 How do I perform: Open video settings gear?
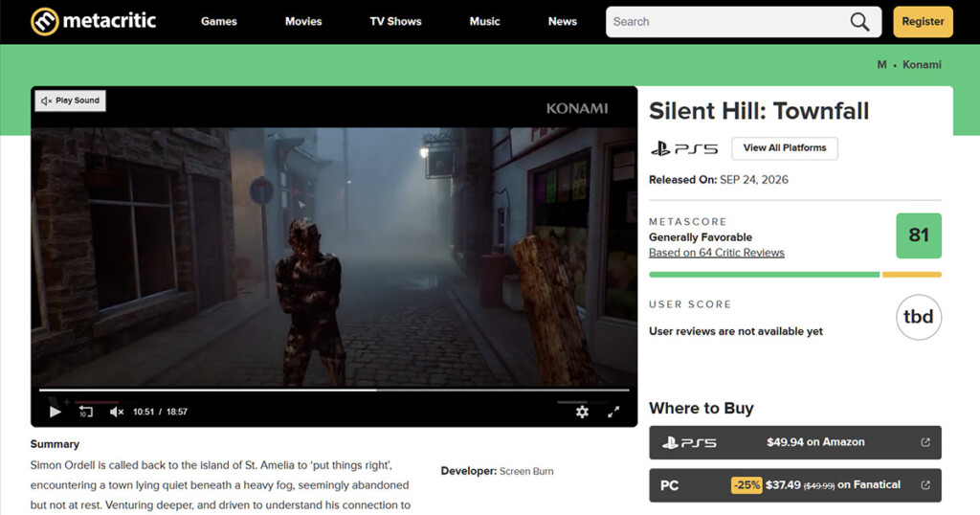582,412
